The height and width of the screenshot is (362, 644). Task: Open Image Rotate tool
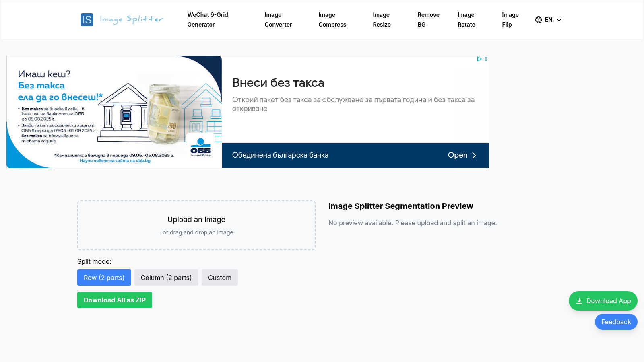click(466, 20)
